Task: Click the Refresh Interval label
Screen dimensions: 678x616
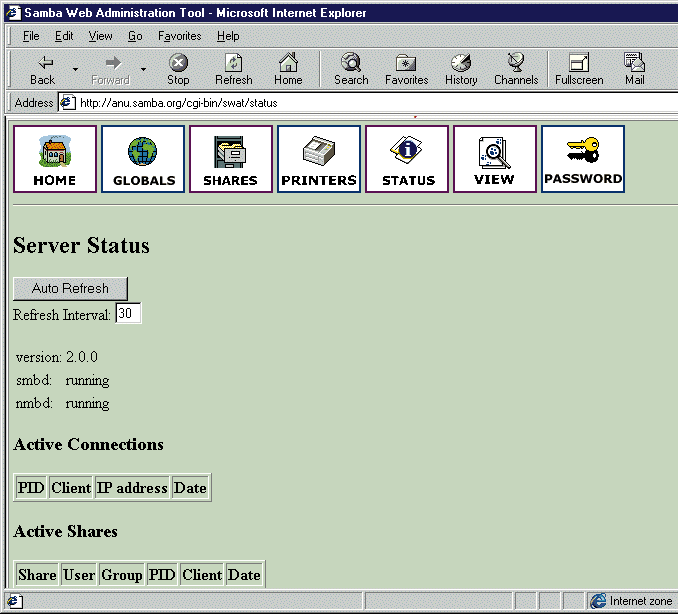Action: (62, 315)
